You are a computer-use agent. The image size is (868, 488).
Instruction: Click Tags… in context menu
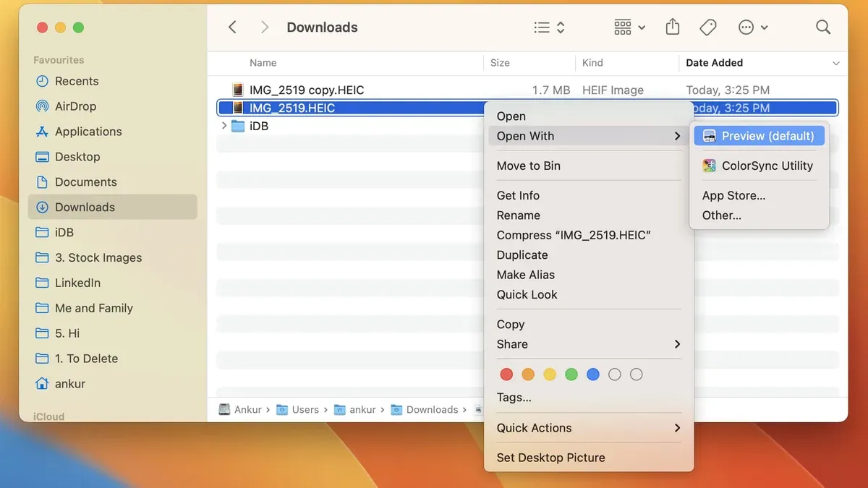(589, 397)
